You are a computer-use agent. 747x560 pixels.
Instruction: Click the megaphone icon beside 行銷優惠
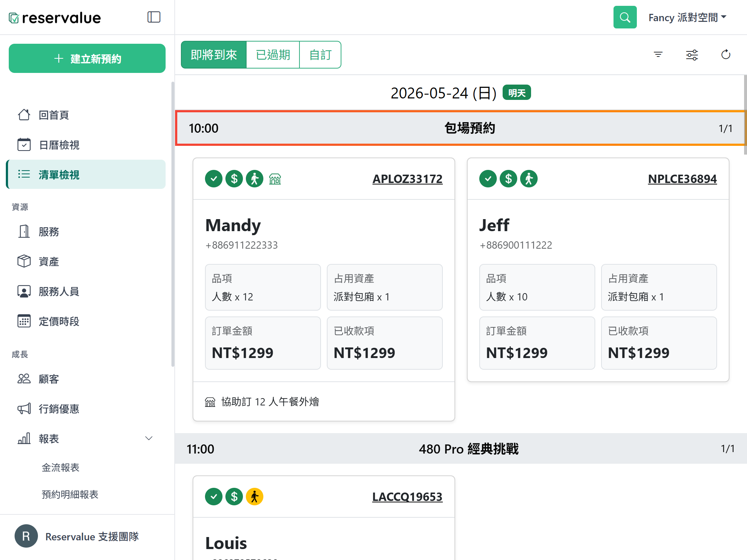point(24,409)
